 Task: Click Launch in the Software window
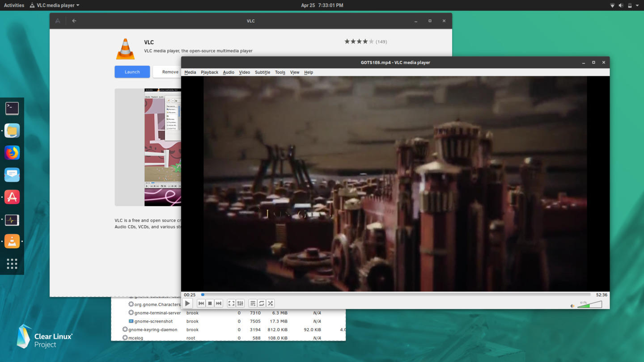(x=132, y=72)
